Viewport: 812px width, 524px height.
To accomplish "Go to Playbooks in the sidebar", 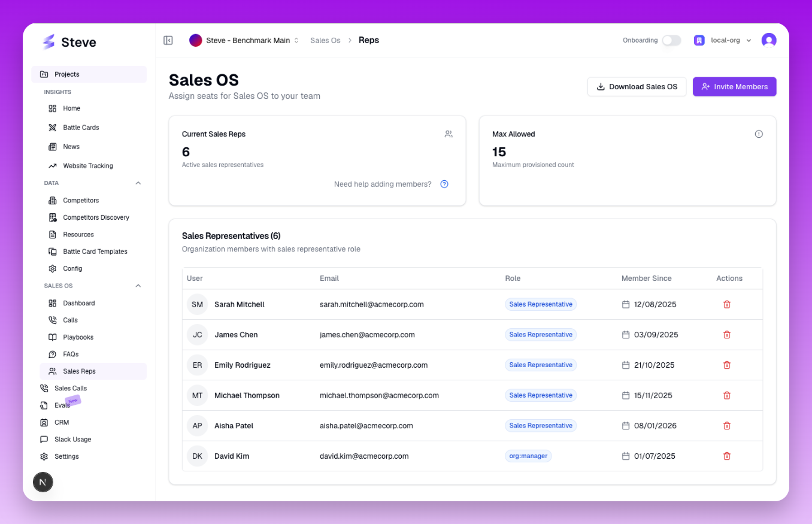I will pos(78,337).
